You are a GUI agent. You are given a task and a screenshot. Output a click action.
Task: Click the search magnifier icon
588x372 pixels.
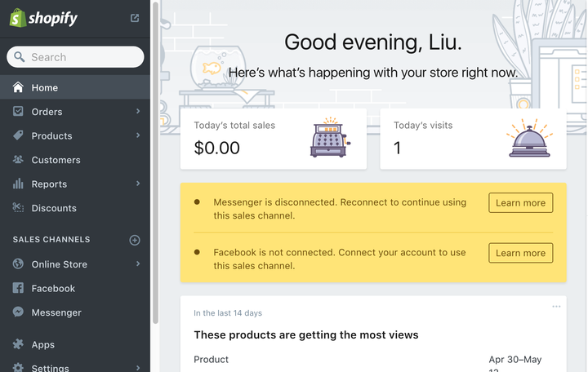pos(19,57)
